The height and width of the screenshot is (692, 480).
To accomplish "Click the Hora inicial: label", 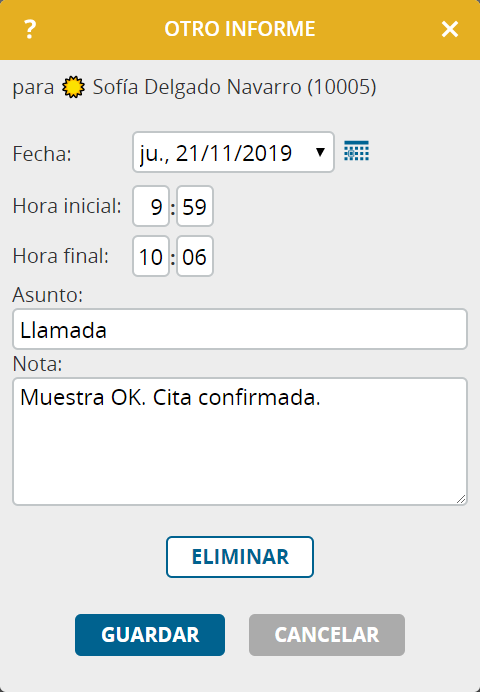I will click(67, 206).
